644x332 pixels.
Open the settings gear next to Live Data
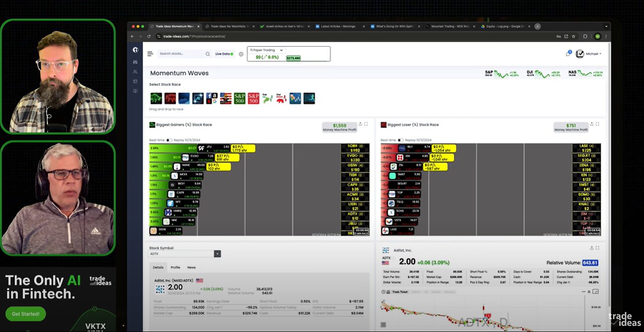241,54
